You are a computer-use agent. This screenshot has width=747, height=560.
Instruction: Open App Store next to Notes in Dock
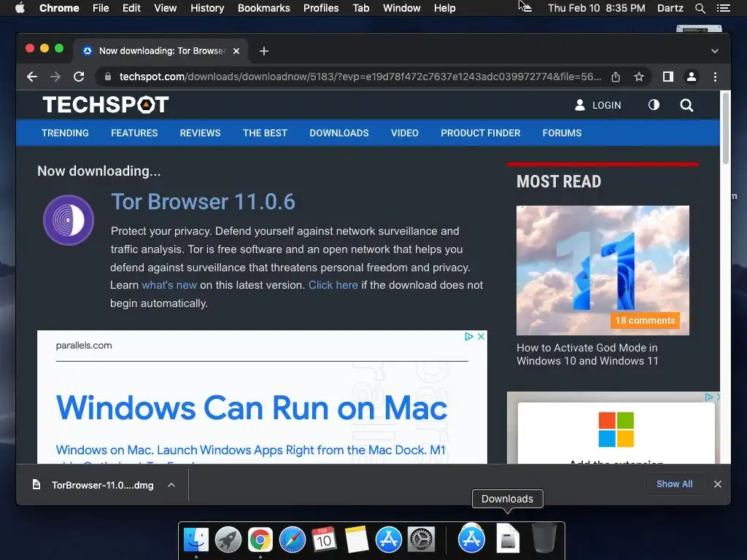pyautogui.click(x=389, y=540)
